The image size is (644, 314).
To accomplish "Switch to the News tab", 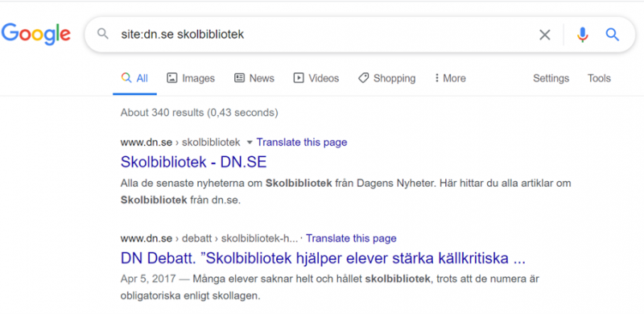I will click(254, 78).
